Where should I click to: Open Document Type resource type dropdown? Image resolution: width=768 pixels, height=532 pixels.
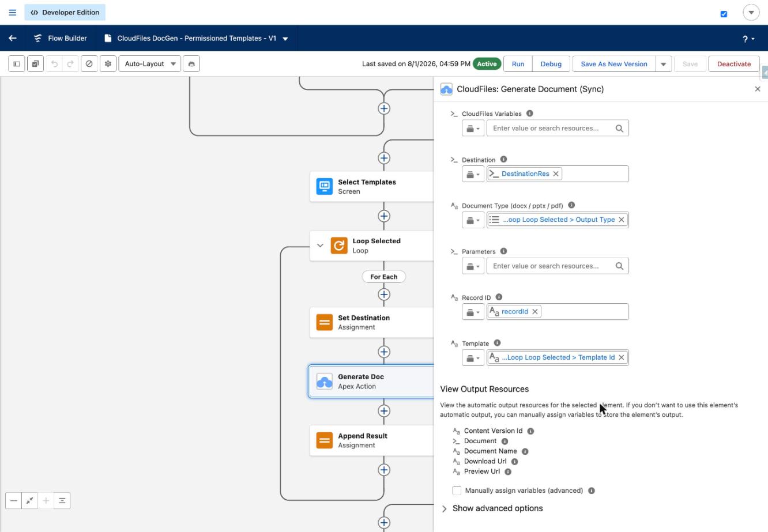tap(472, 220)
